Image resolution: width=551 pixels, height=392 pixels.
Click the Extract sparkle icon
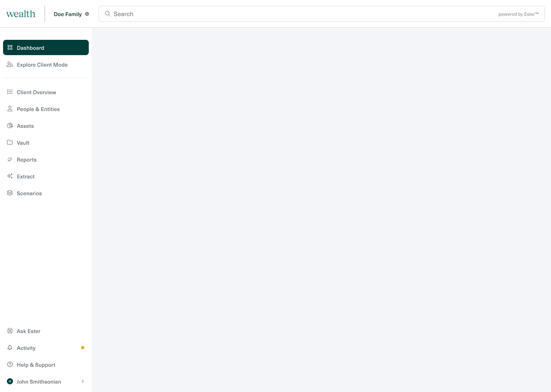pyautogui.click(x=10, y=176)
